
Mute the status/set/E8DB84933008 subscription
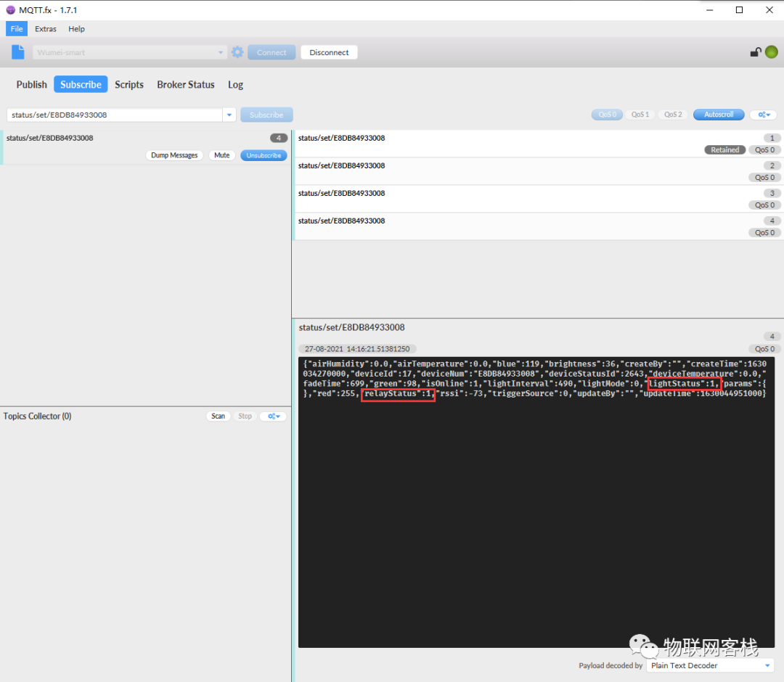click(x=221, y=155)
